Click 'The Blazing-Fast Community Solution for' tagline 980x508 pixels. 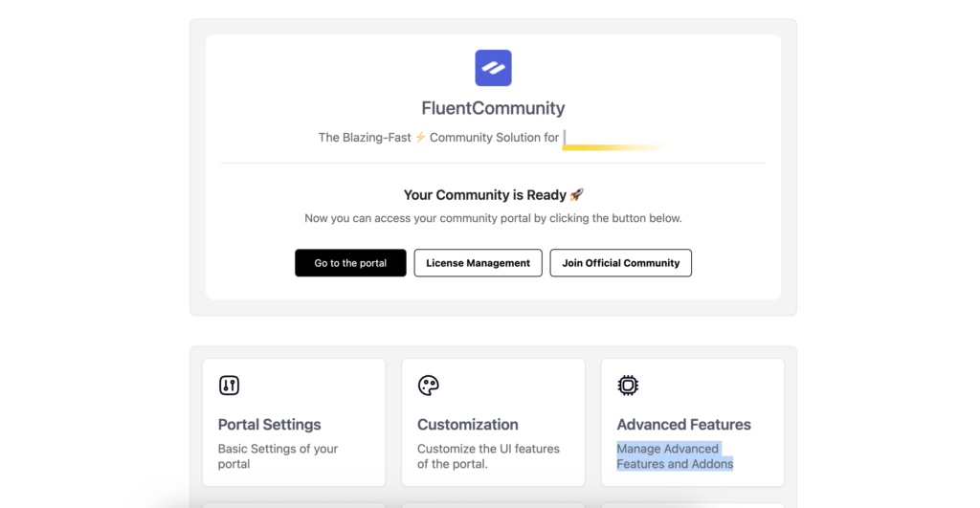coord(438,138)
